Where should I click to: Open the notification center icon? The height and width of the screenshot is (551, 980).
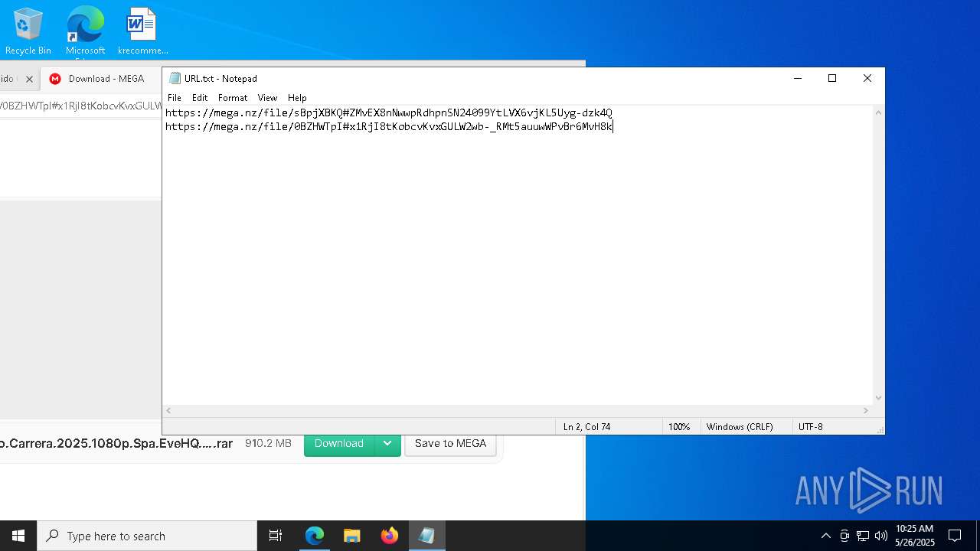coord(955,536)
